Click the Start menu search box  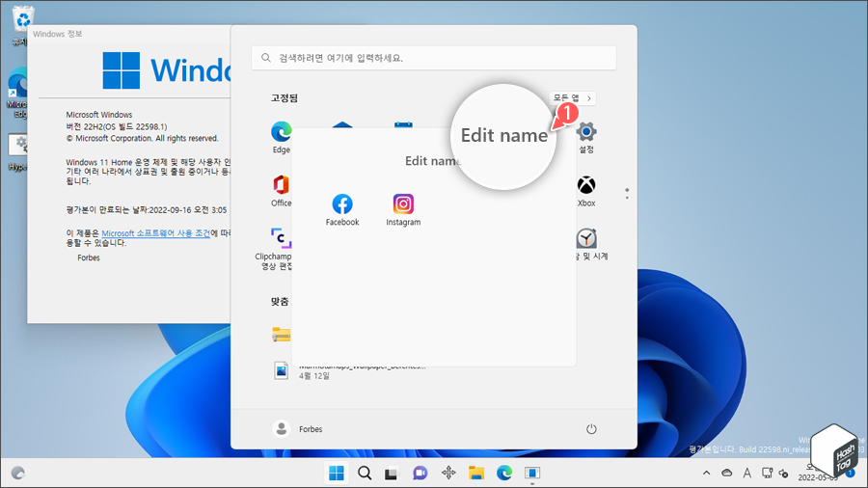(x=434, y=58)
